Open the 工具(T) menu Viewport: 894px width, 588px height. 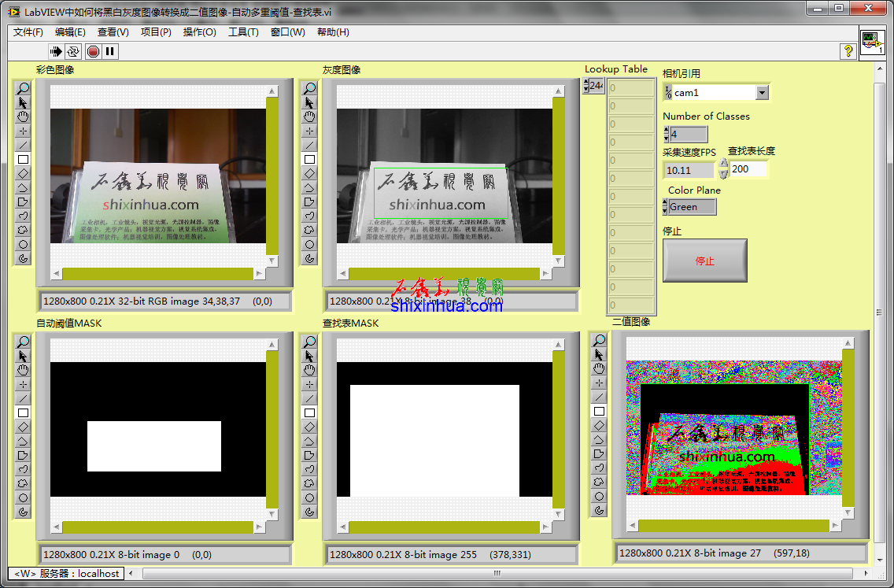click(243, 32)
